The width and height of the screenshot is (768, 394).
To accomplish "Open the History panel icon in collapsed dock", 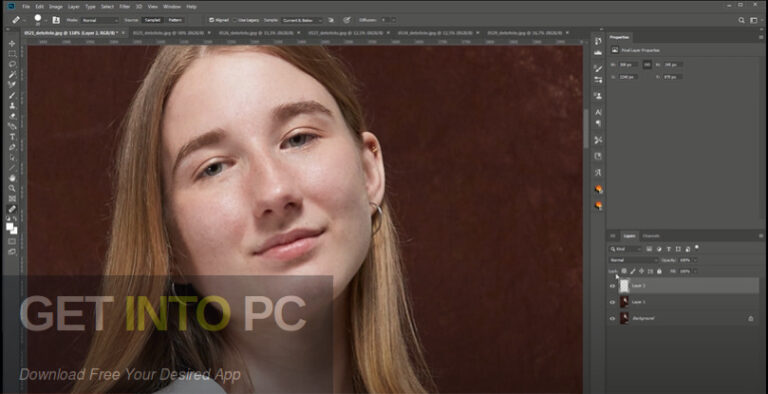I will (x=598, y=41).
